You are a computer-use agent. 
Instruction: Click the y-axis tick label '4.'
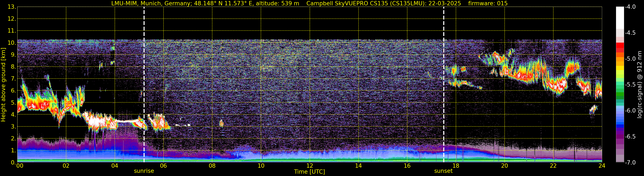click(x=13, y=115)
